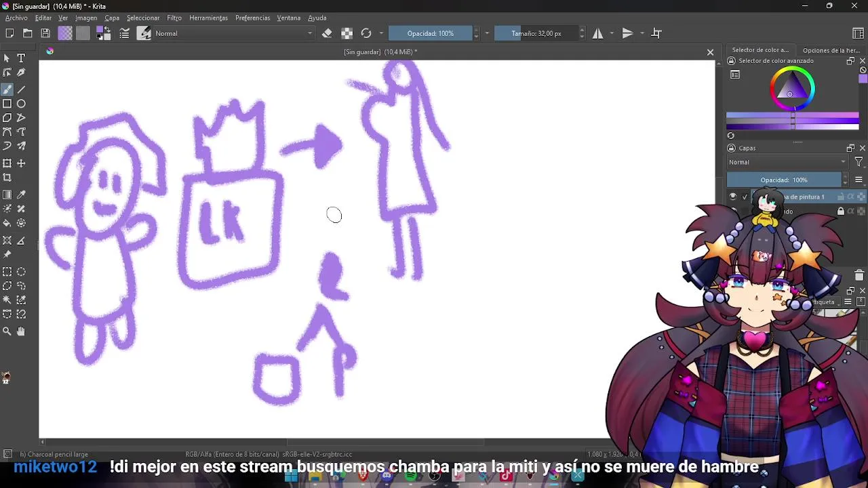Open the Preferencias menu
The width and height of the screenshot is (868, 488).
(x=253, y=18)
